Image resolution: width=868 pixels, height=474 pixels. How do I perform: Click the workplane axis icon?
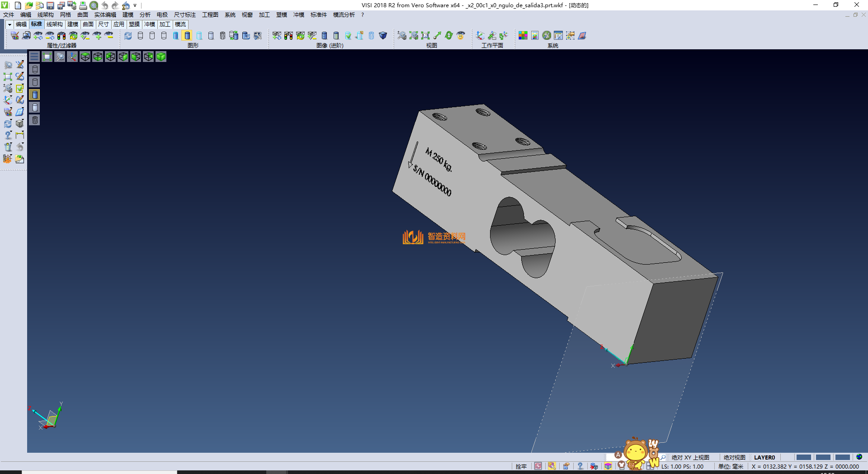coord(480,36)
